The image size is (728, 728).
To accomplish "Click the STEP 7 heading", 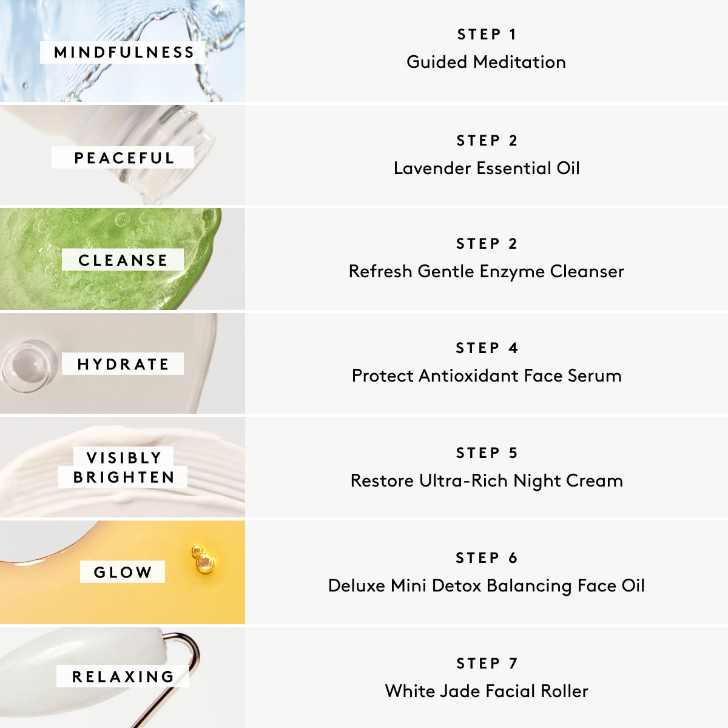I will 487,664.
